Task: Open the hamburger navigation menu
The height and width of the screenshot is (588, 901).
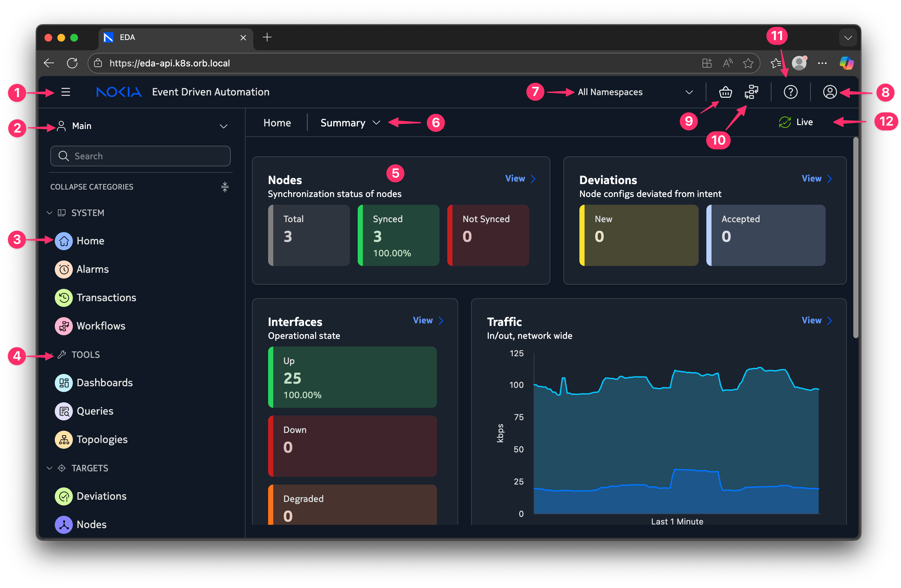Action: pyautogui.click(x=65, y=92)
